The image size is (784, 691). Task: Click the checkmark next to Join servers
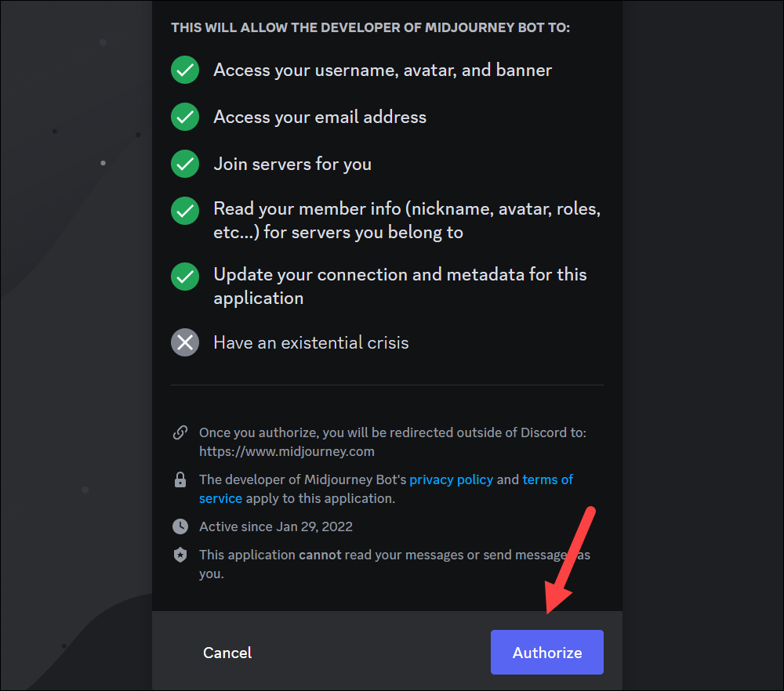point(185,164)
